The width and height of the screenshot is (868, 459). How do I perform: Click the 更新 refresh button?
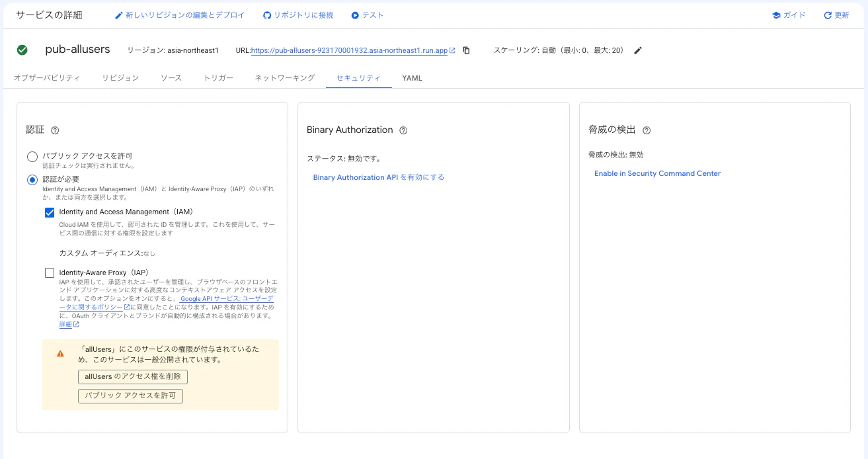836,15
